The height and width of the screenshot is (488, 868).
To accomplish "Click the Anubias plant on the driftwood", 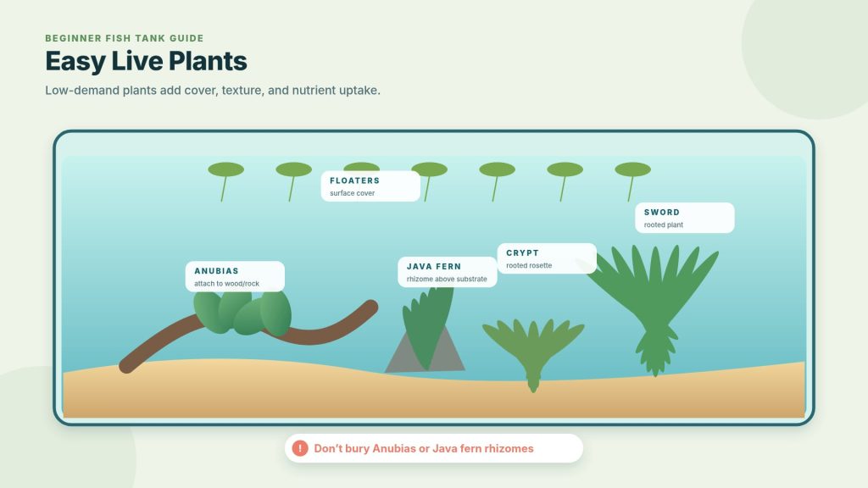I will tap(242, 313).
